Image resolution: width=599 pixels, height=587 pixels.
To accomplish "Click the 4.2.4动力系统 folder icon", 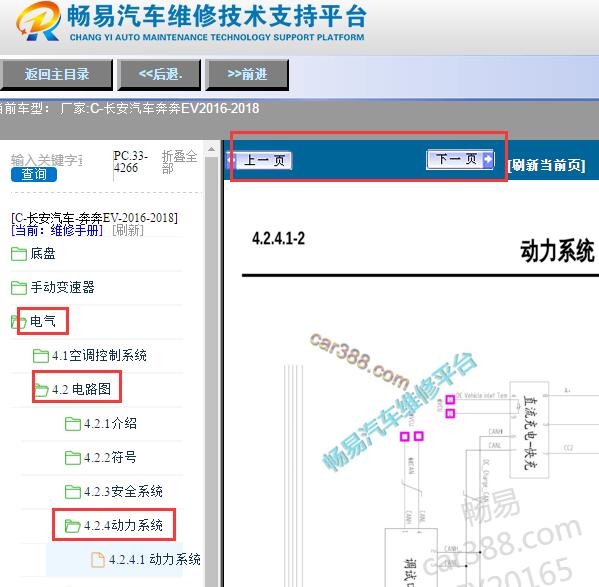I will 73,526.
